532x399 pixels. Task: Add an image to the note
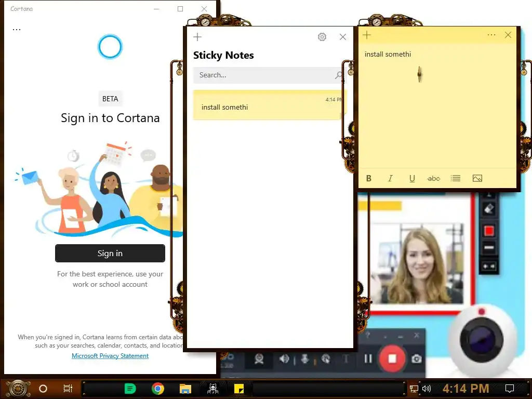[477, 179]
